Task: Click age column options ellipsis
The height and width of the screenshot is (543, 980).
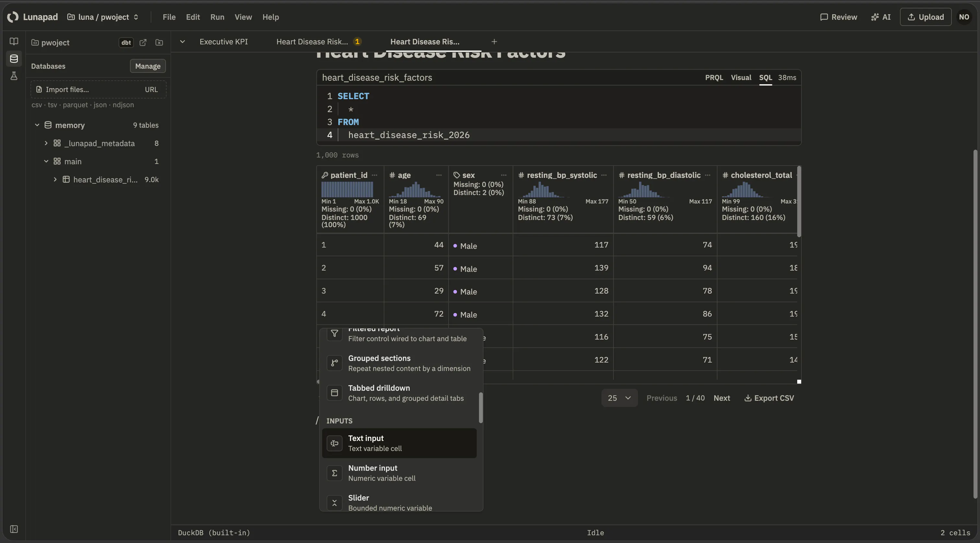Action: pyautogui.click(x=439, y=175)
